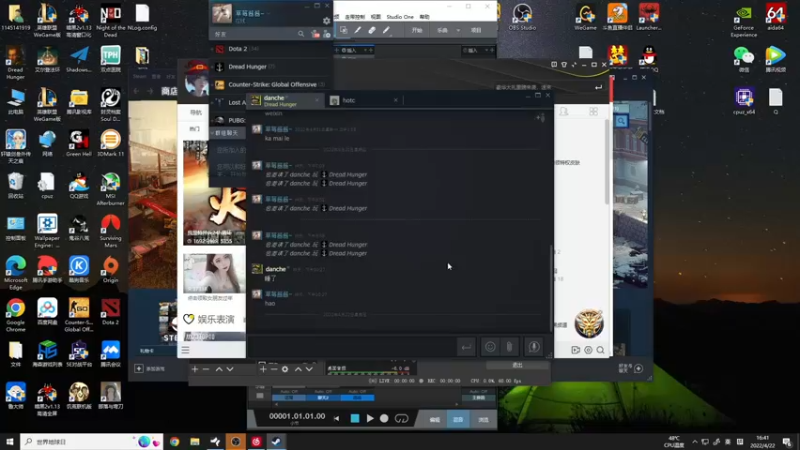Click the blue search icon in right window
800x450 pixels.
point(621,121)
